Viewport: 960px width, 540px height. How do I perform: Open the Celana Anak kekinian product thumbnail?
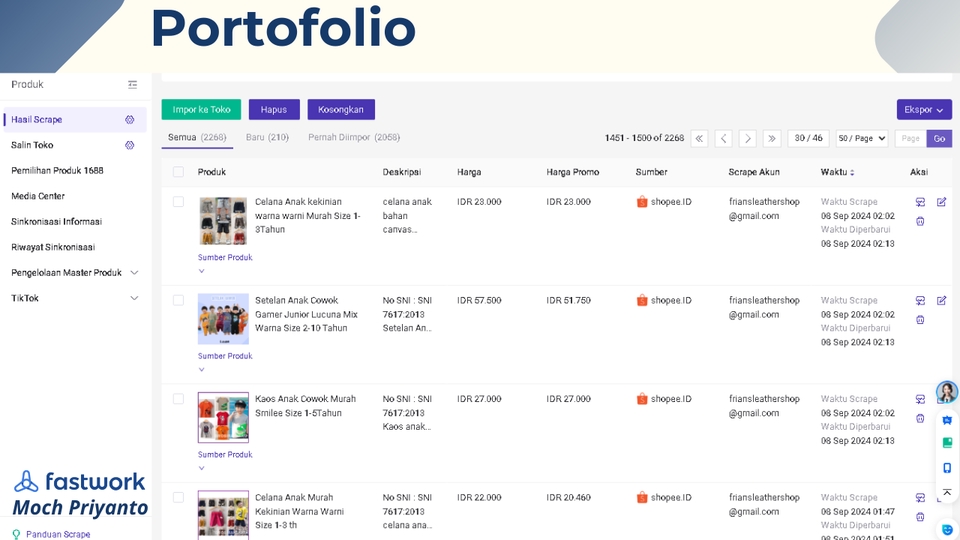223,220
